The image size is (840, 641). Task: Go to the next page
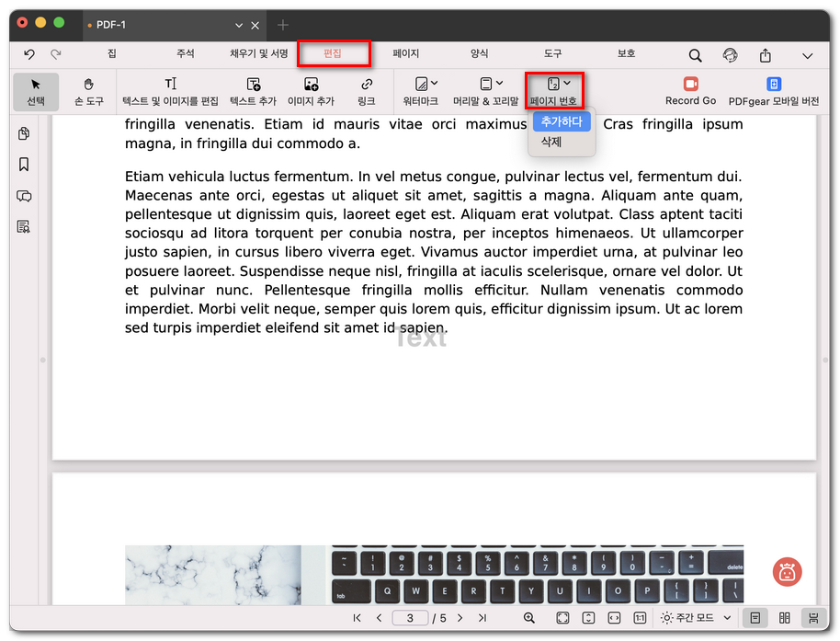pyautogui.click(x=460, y=618)
